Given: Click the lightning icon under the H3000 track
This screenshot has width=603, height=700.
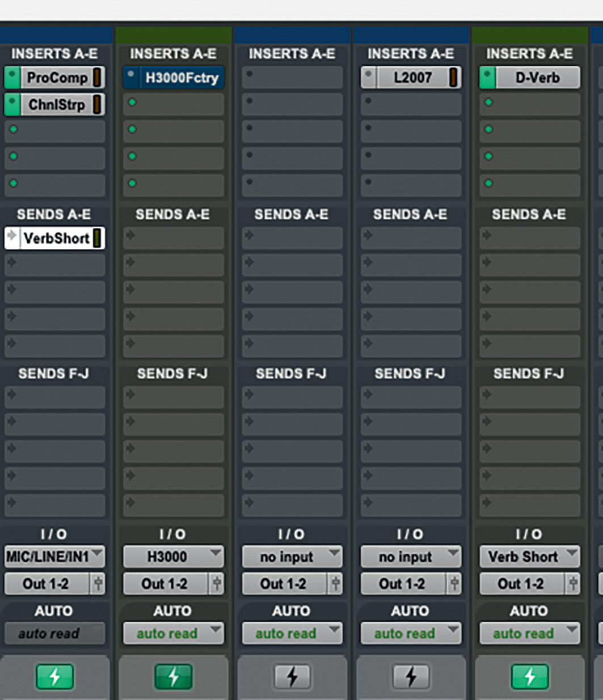Looking at the screenshot, I should 173,677.
